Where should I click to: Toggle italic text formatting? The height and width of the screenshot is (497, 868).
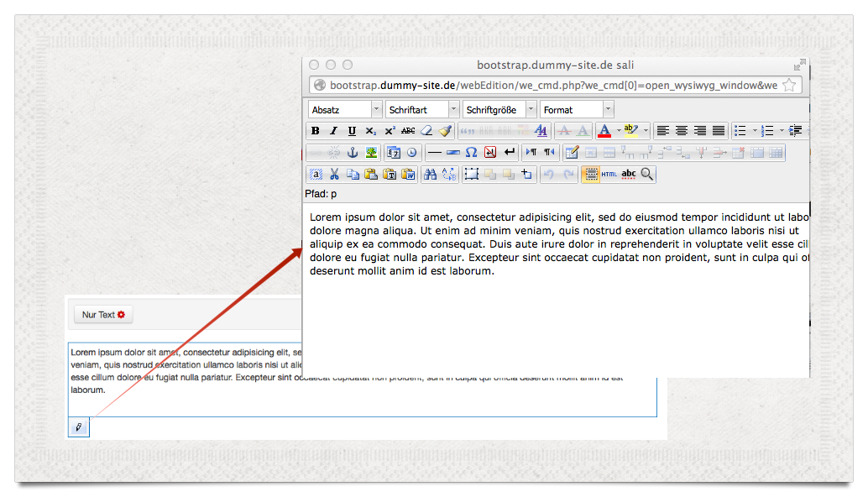pyautogui.click(x=333, y=131)
